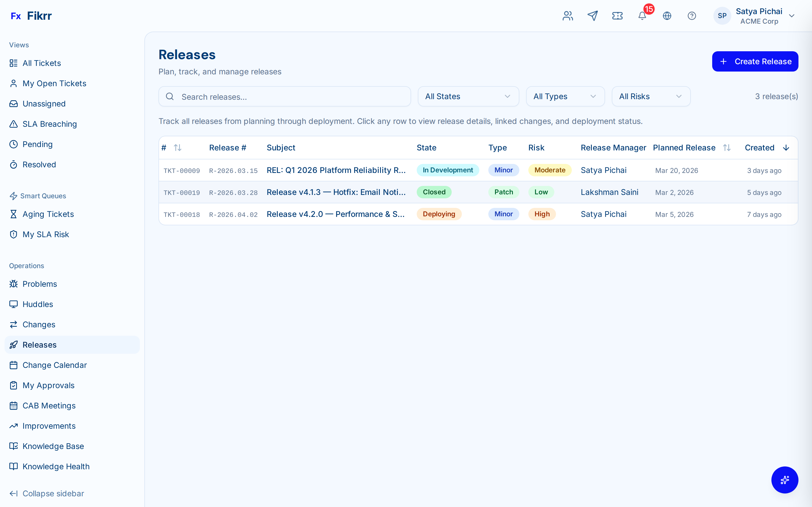Open the ticket icon in top bar
The height and width of the screenshot is (507, 812).
click(x=617, y=16)
